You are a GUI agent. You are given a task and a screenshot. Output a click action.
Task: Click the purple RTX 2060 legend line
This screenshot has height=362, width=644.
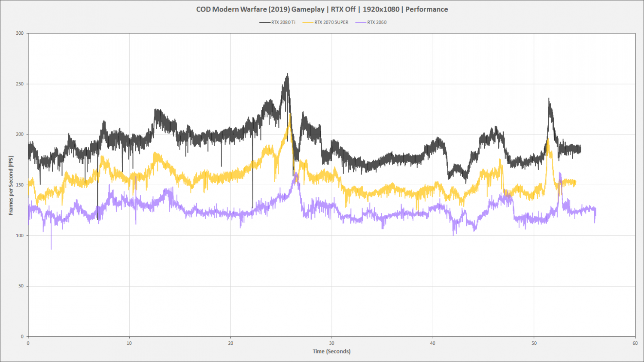point(361,22)
